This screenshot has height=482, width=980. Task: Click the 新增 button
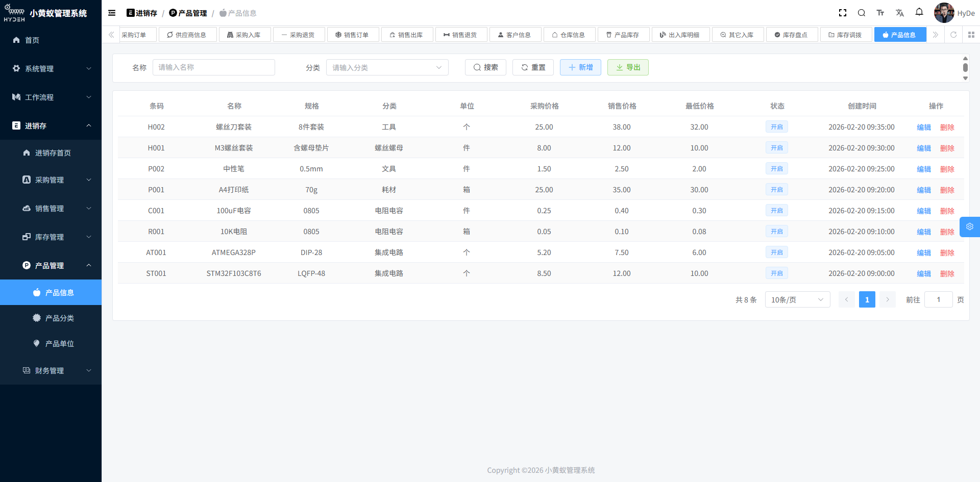tap(580, 67)
